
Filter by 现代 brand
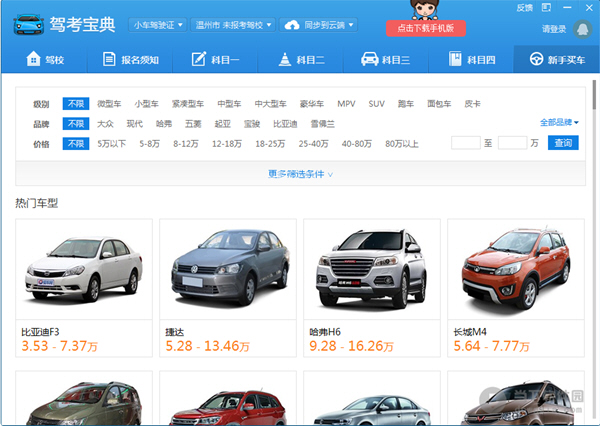135,124
